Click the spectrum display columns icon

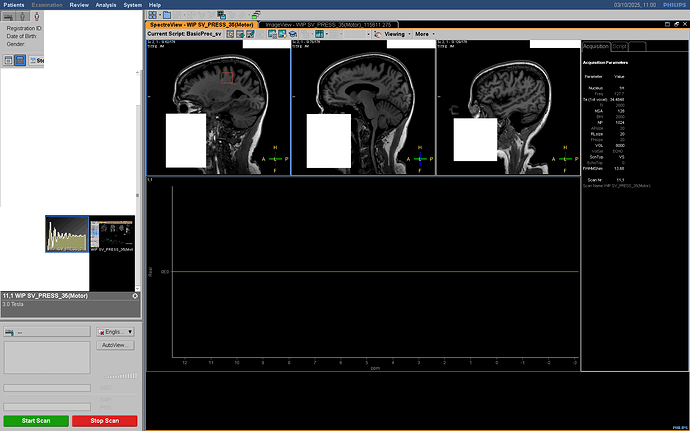tap(319, 34)
